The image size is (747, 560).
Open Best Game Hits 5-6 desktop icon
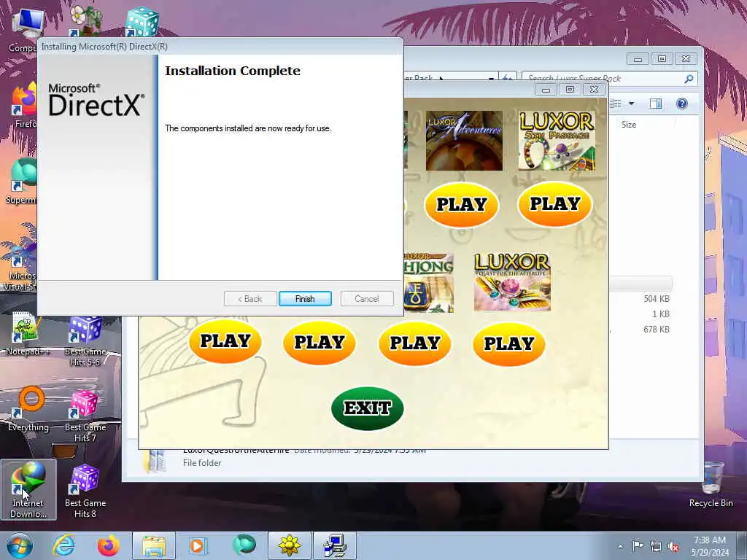[85, 341]
